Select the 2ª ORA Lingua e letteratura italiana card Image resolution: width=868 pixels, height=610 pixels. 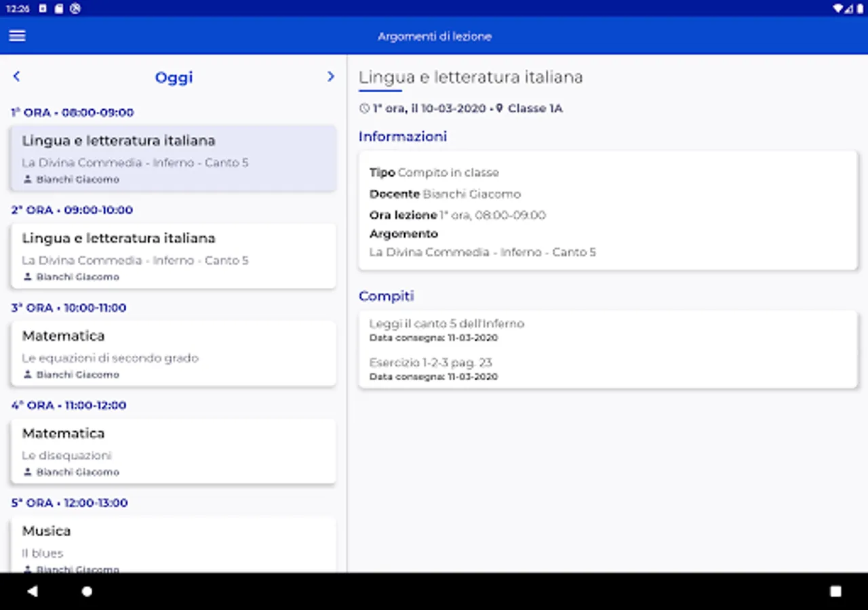click(174, 256)
